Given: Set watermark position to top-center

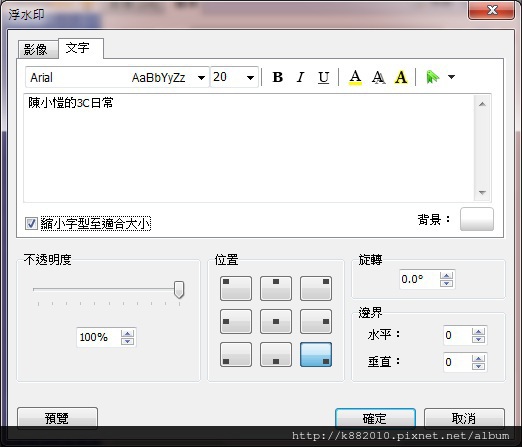Looking at the screenshot, I should click(276, 288).
